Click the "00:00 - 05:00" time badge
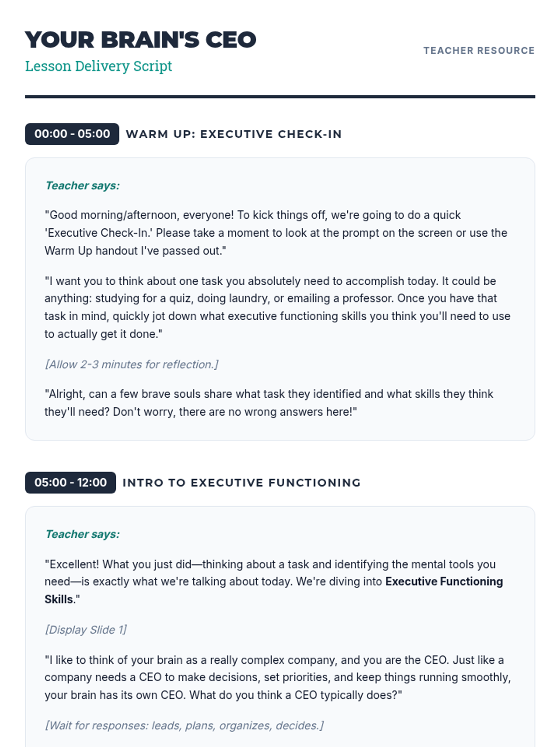Screen dimensions: 560x747 click(x=72, y=134)
